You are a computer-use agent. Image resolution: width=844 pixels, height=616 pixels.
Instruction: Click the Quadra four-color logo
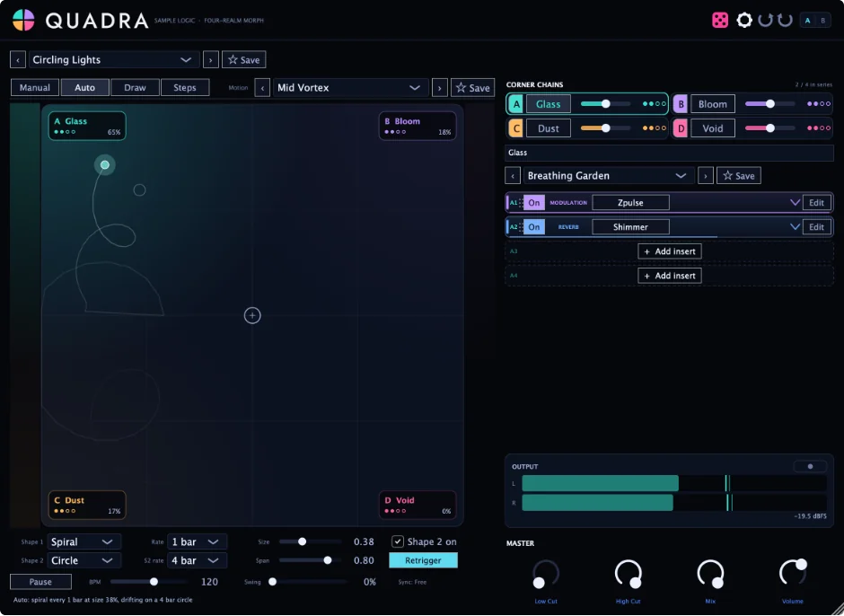coord(23,21)
